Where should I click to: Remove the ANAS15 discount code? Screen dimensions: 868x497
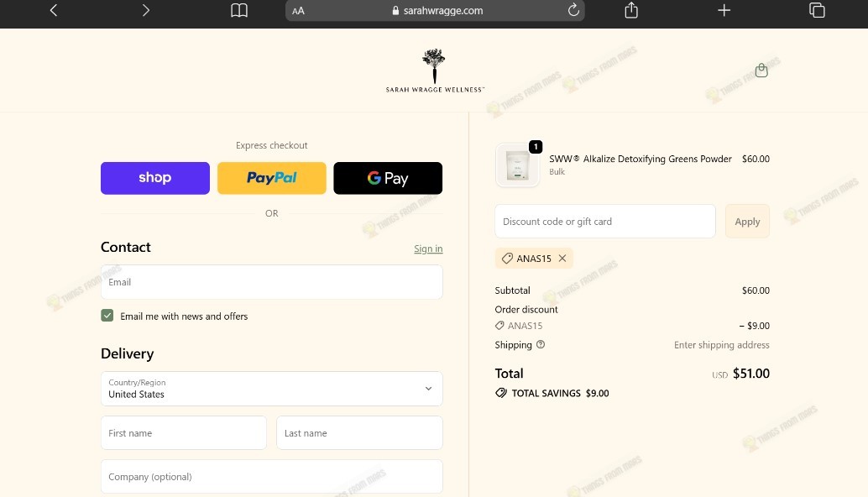coord(562,259)
